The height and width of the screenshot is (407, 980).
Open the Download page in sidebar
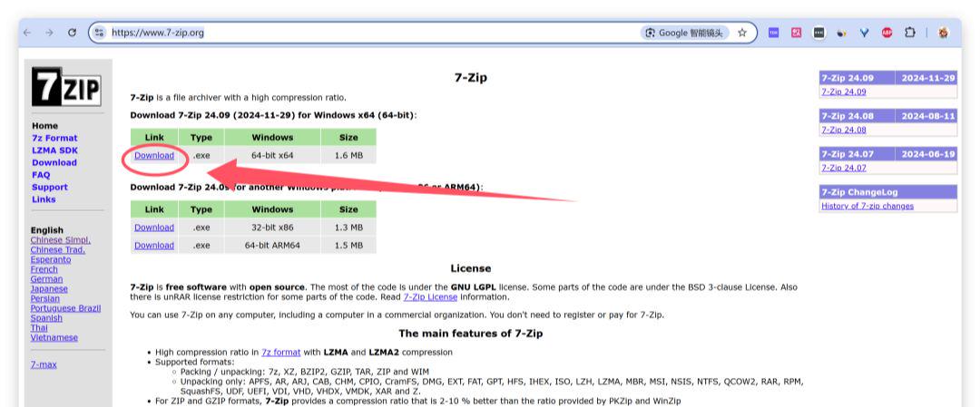pyautogui.click(x=54, y=162)
